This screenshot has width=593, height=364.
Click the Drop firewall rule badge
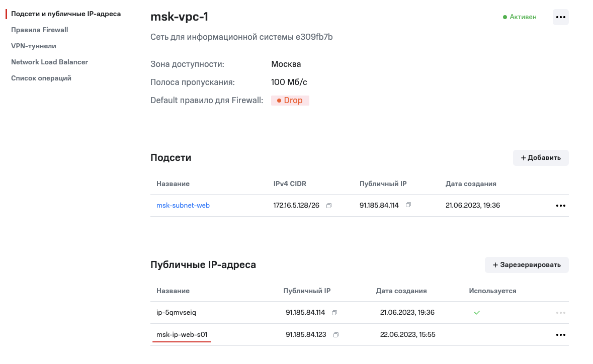(290, 101)
